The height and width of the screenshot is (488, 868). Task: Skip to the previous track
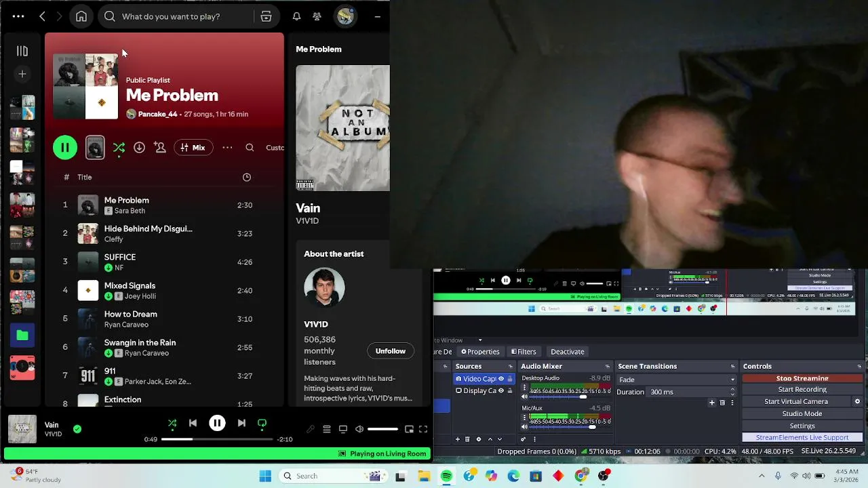click(x=193, y=423)
